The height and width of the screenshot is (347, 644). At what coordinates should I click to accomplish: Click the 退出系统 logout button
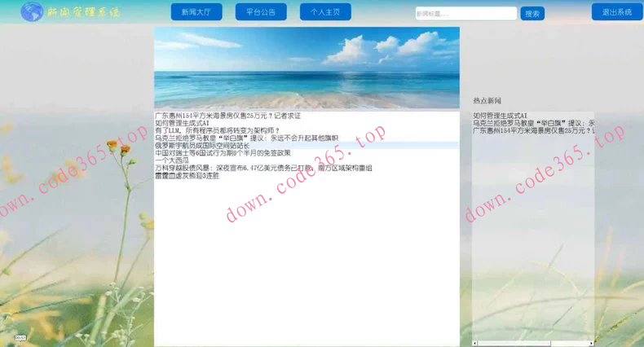coord(617,12)
